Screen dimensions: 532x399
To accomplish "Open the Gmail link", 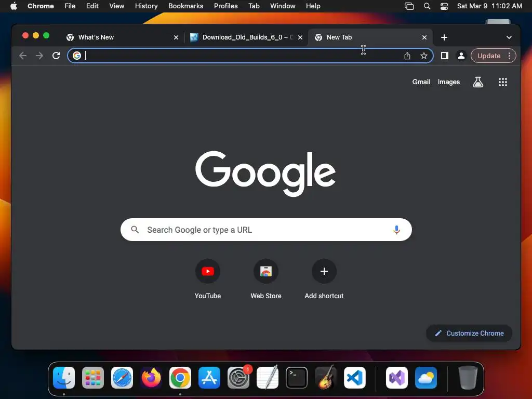I will (x=421, y=82).
